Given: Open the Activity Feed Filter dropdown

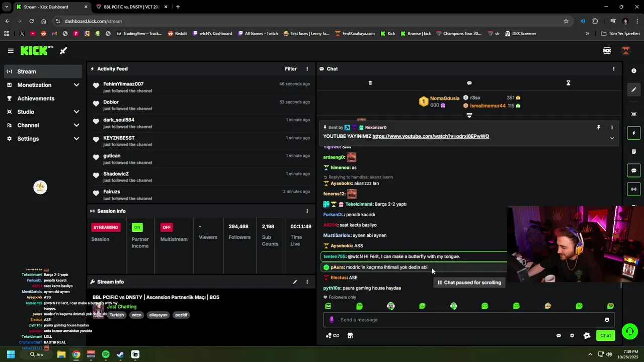Looking at the screenshot, I should pos(291,69).
